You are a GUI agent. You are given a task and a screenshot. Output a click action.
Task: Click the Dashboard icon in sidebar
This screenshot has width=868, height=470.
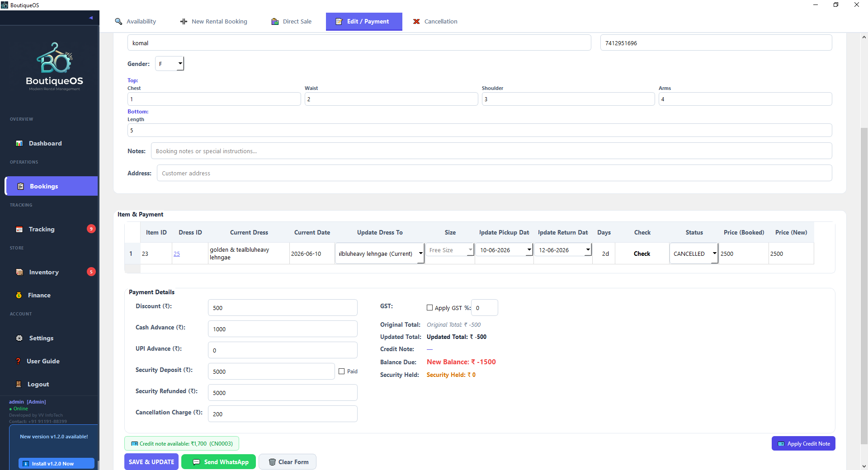tap(19, 143)
